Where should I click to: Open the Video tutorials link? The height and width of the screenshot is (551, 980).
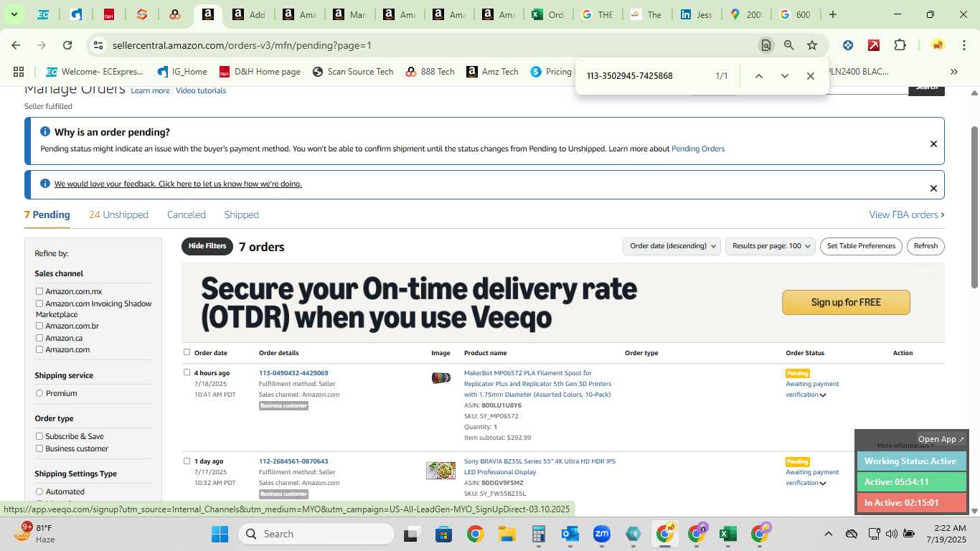coord(201,90)
